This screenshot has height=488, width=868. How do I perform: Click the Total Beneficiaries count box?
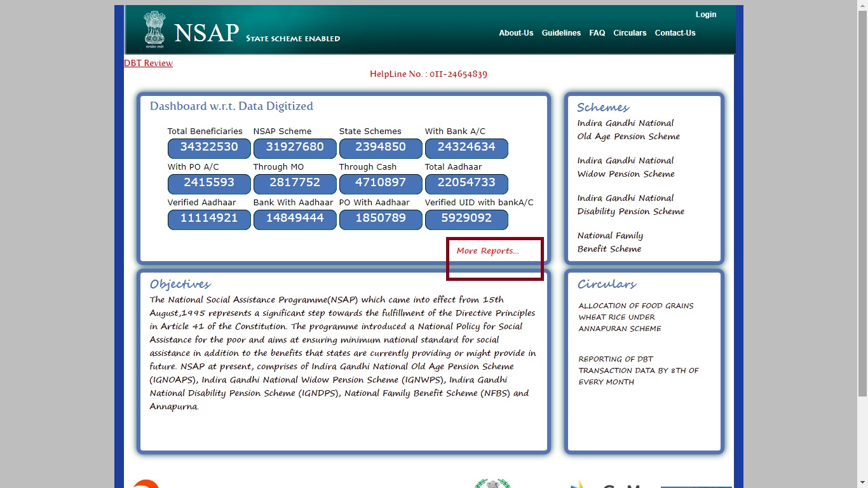pyautogui.click(x=208, y=148)
